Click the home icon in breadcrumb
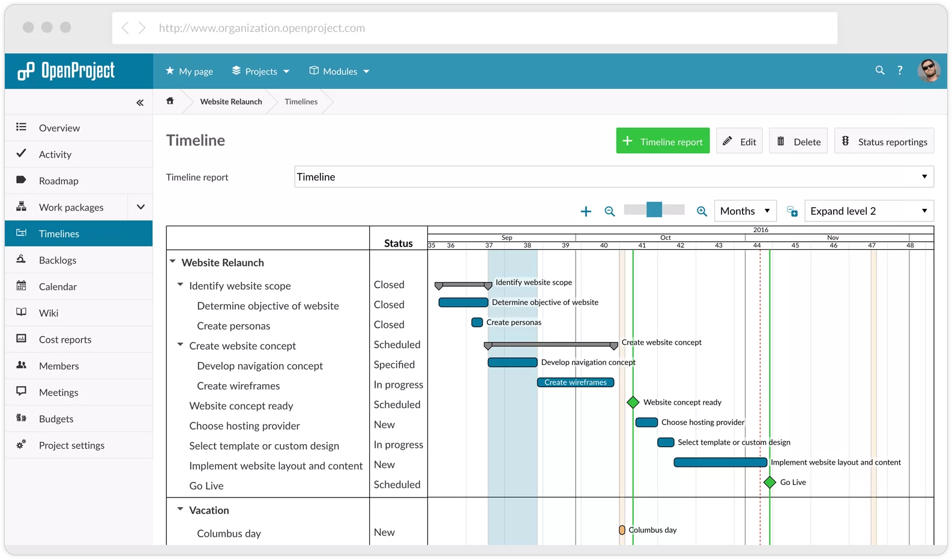952x560 pixels. tap(170, 101)
